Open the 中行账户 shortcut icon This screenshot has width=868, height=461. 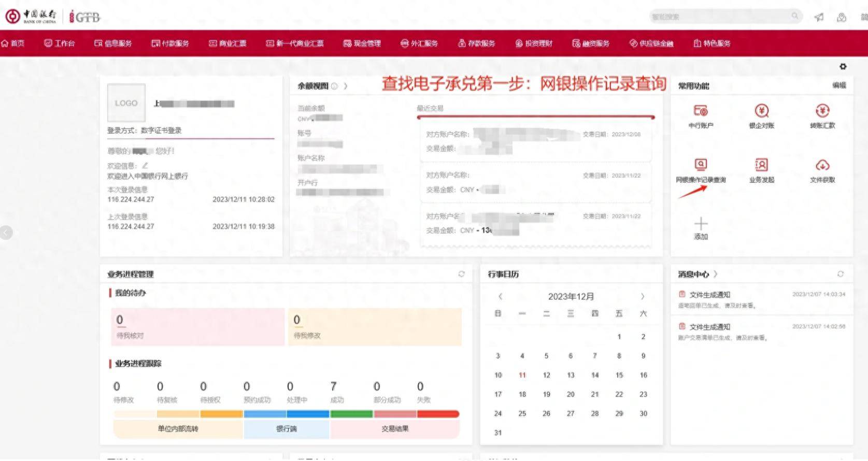(x=700, y=111)
